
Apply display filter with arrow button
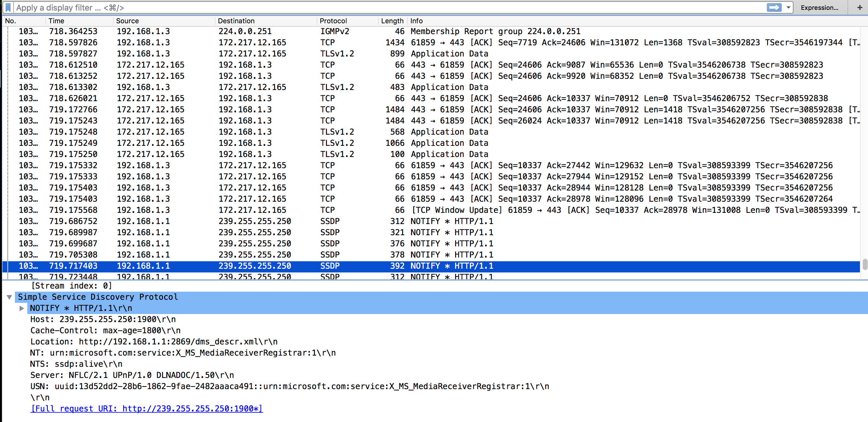(774, 7)
